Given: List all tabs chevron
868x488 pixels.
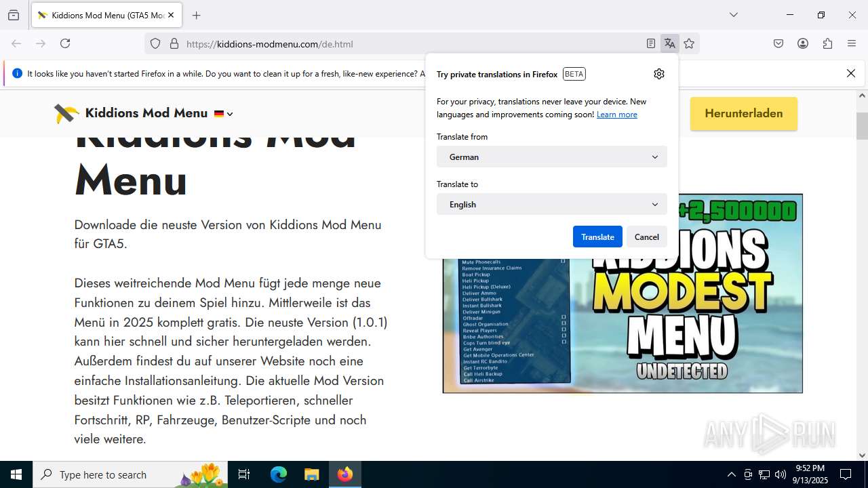Looking at the screenshot, I should click(734, 15).
